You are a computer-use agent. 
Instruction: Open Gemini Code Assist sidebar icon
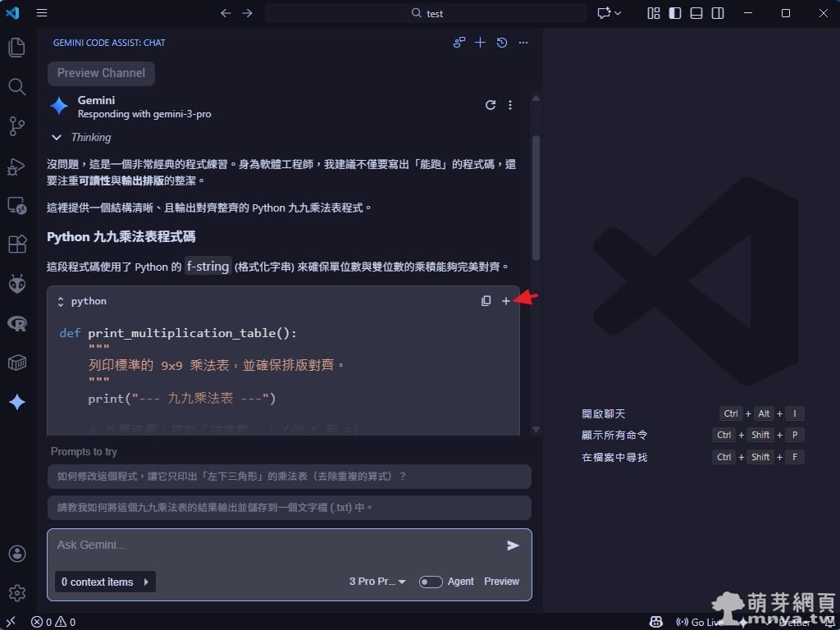(x=17, y=402)
